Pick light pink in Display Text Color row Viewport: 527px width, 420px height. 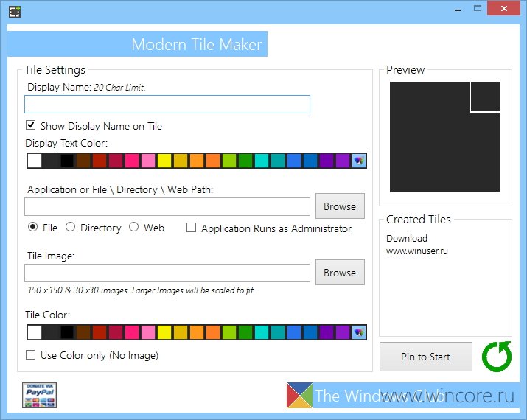[148, 161]
